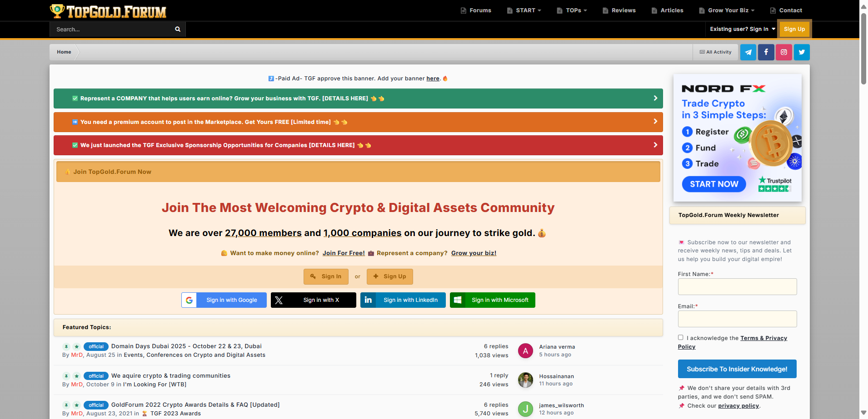Open the START dropdown menu
This screenshot has width=868, height=419.
tap(525, 10)
